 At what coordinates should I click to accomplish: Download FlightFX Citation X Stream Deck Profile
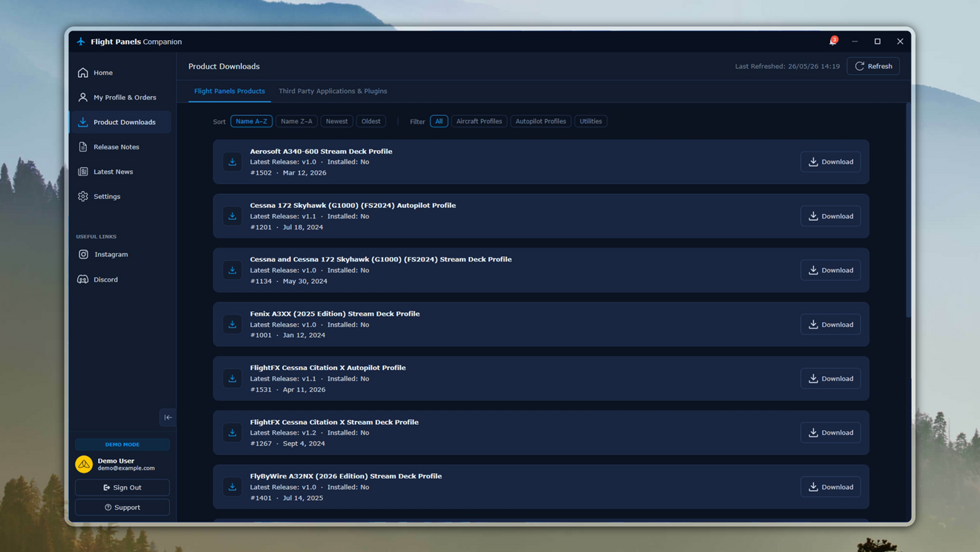[x=831, y=432]
